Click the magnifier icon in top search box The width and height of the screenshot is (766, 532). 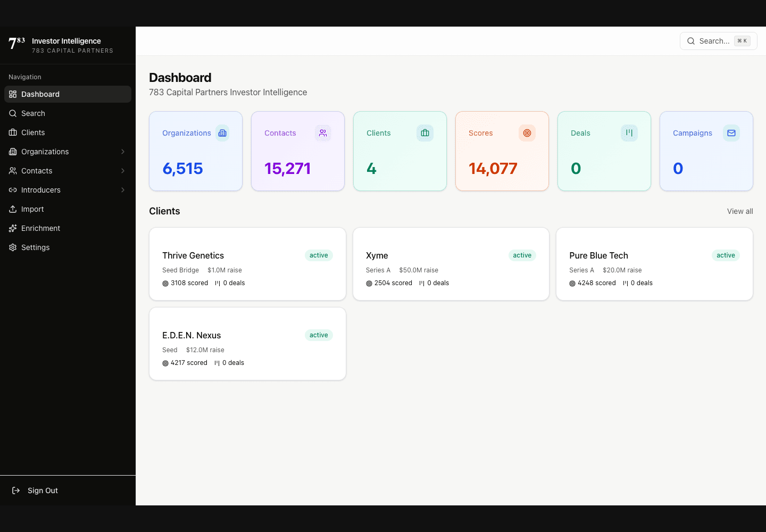coord(691,41)
